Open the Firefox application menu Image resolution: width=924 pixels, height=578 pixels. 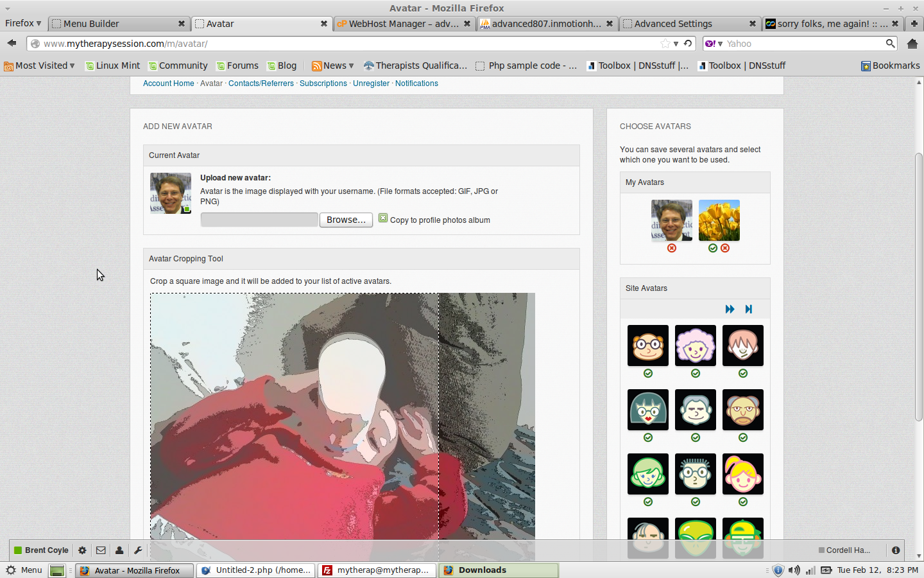[x=23, y=24]
